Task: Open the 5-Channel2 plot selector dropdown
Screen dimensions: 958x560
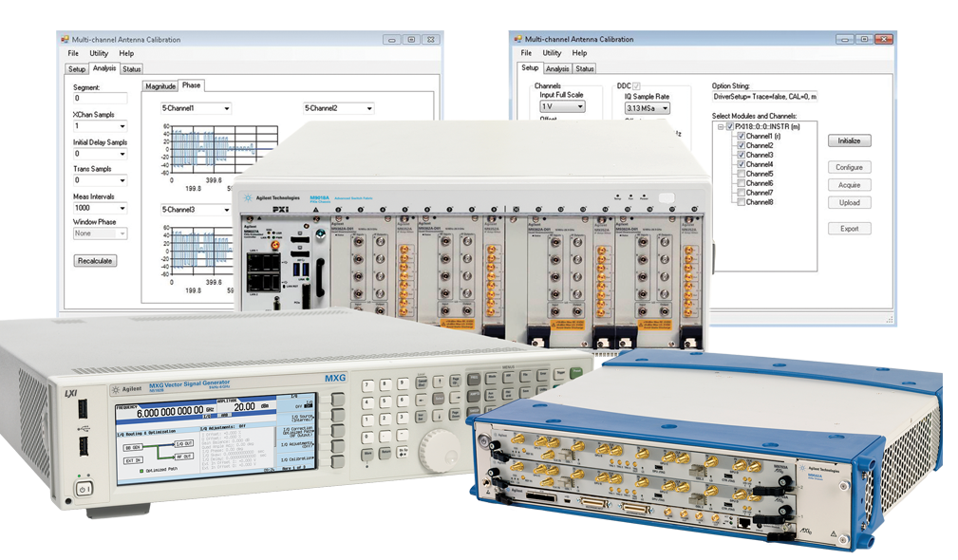Action: 339,108
